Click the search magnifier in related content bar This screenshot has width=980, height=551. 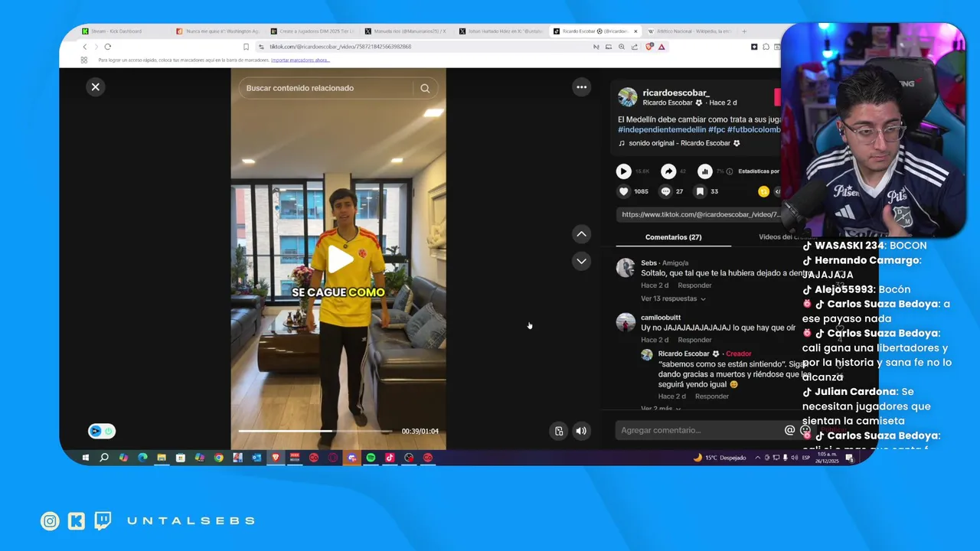coord(425,88)
